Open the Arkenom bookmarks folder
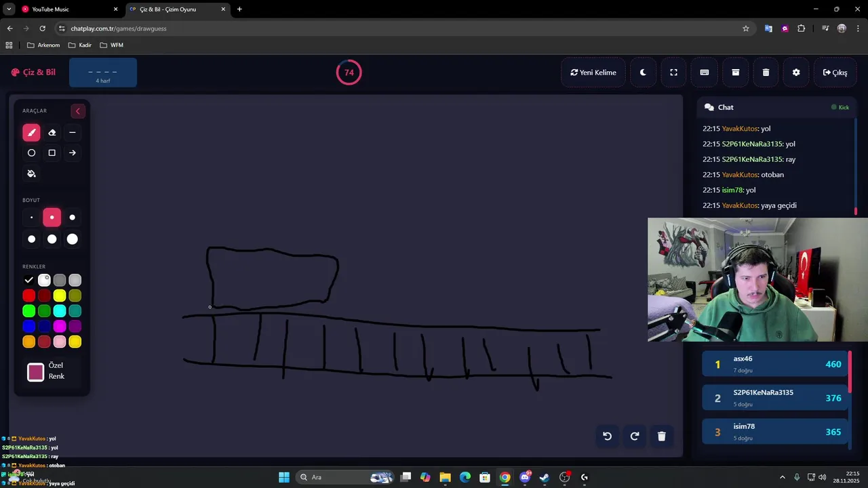 tap(43, 45)
